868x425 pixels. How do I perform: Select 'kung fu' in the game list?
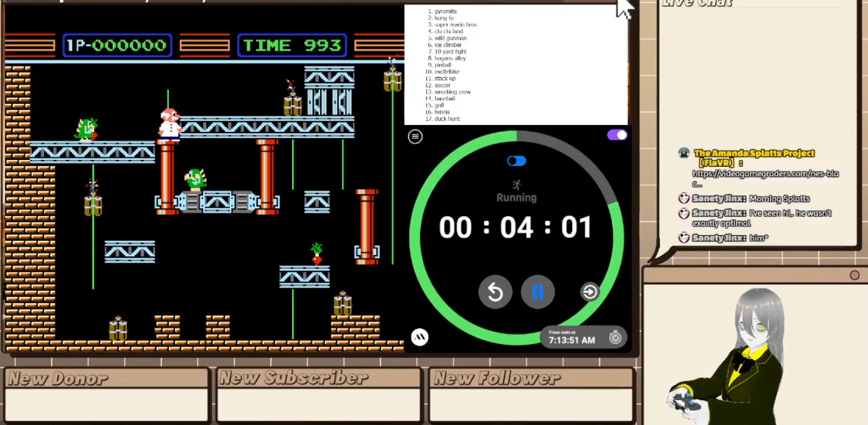[x=444, y=18]
